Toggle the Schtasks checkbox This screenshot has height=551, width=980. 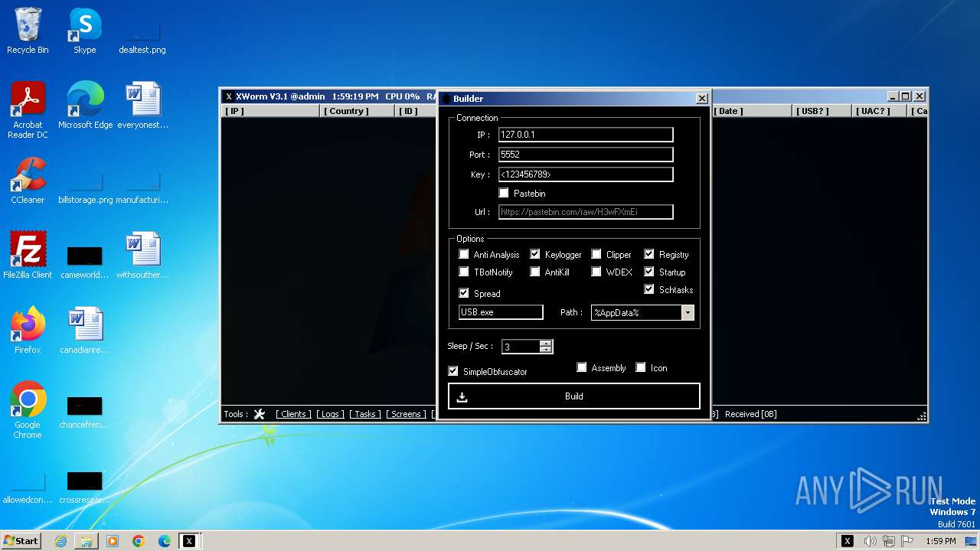click(649, 289)
